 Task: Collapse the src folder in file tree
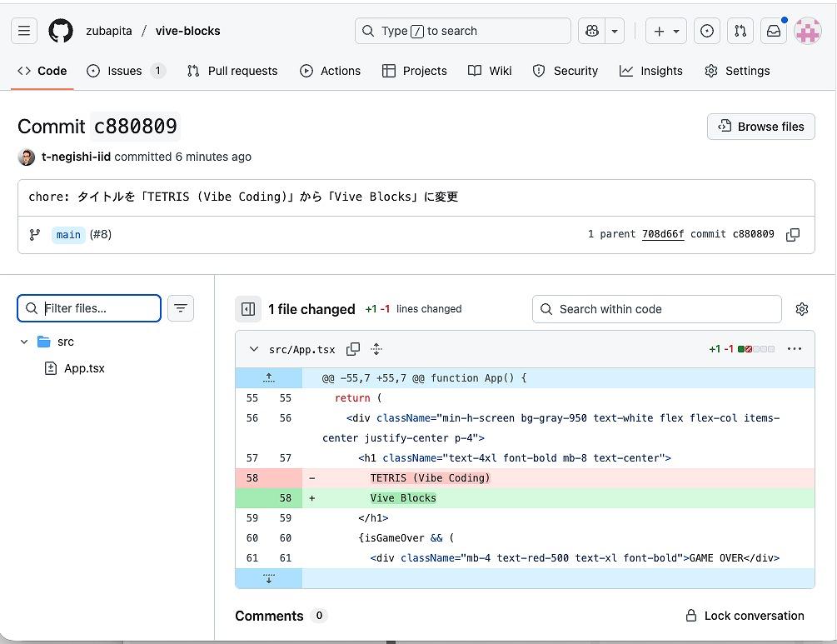tap(24, 342)
